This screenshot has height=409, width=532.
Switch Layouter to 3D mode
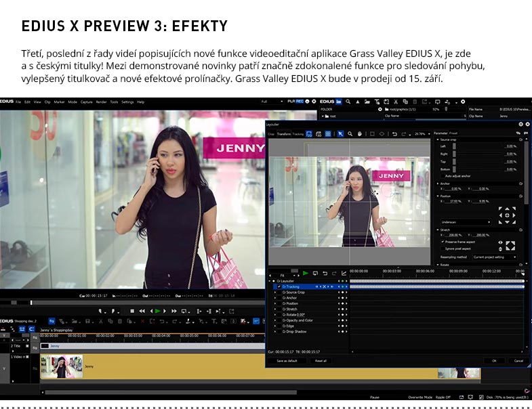pos(319,134)
